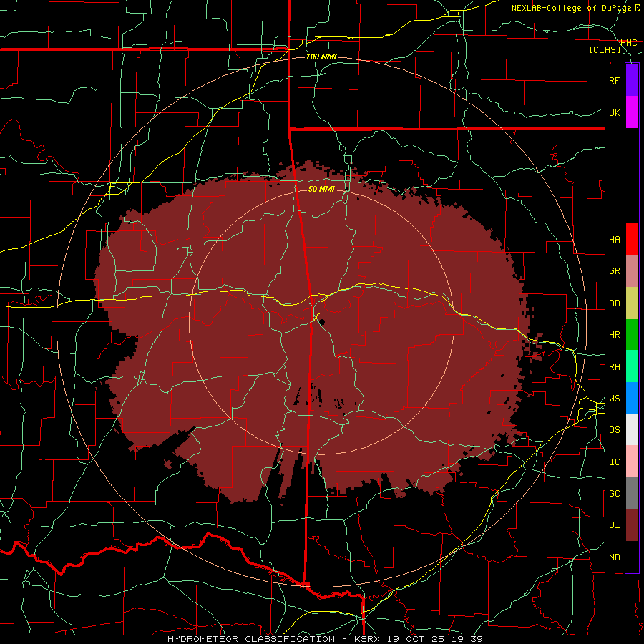Viewport: 644px width, 644px height.
Task: Click the BI label in the legend
Action: point(615,525)
